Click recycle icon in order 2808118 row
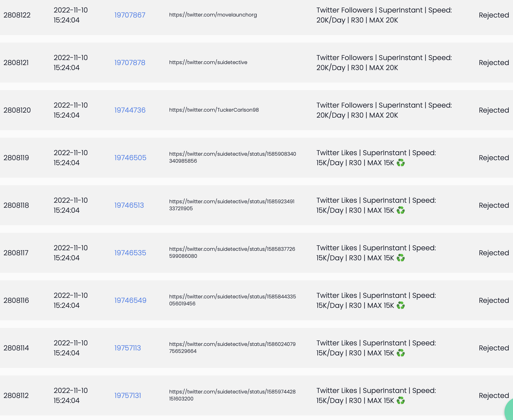This screenshot has width=513, height=420. (401, 210)
